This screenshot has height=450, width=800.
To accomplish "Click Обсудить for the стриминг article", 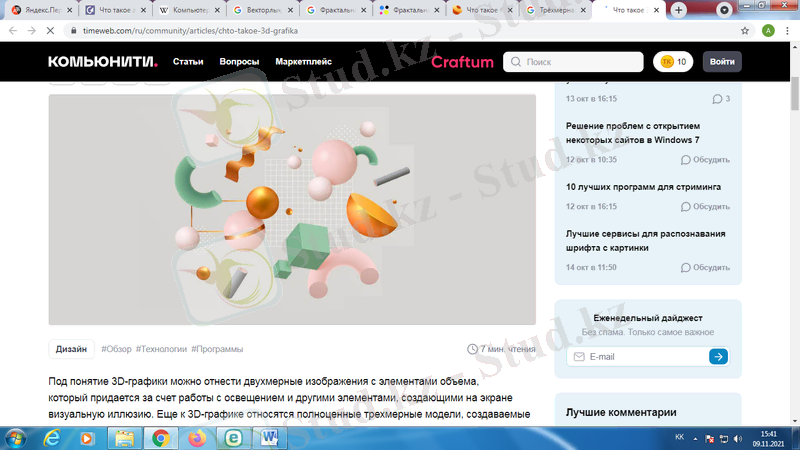I will [x=705, y=207].
